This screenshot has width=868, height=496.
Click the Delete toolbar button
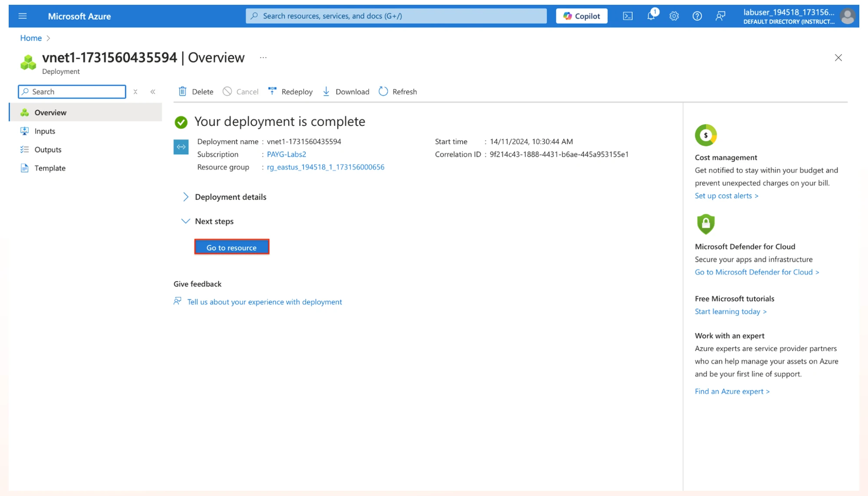[196, 92]
